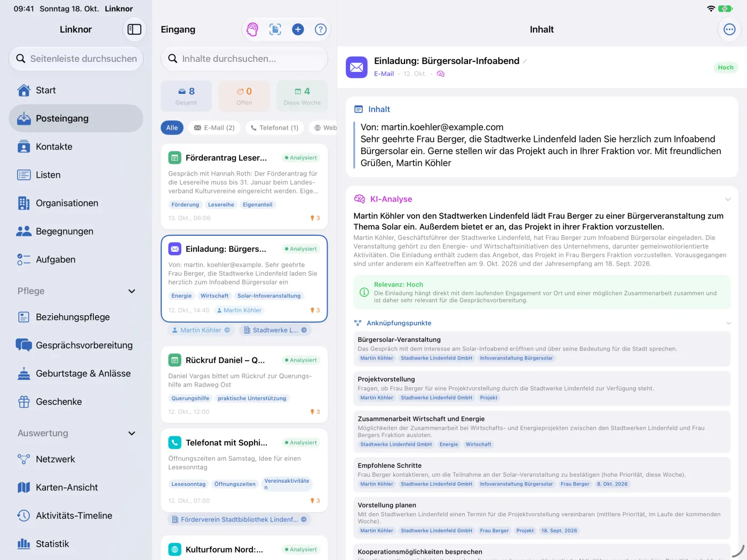This screenshot has height=560, width=747.
Task: Filter by E-Mail (2) tab
Action: coord(214,128)
